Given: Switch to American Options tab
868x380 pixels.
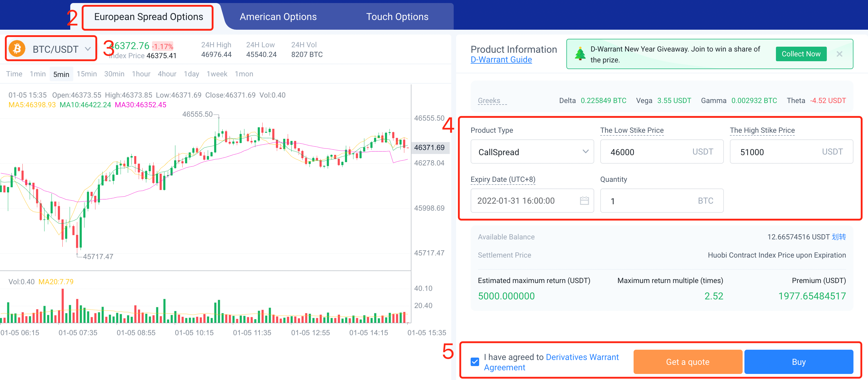Looking at the screenshot, I should tap(278, 17).
